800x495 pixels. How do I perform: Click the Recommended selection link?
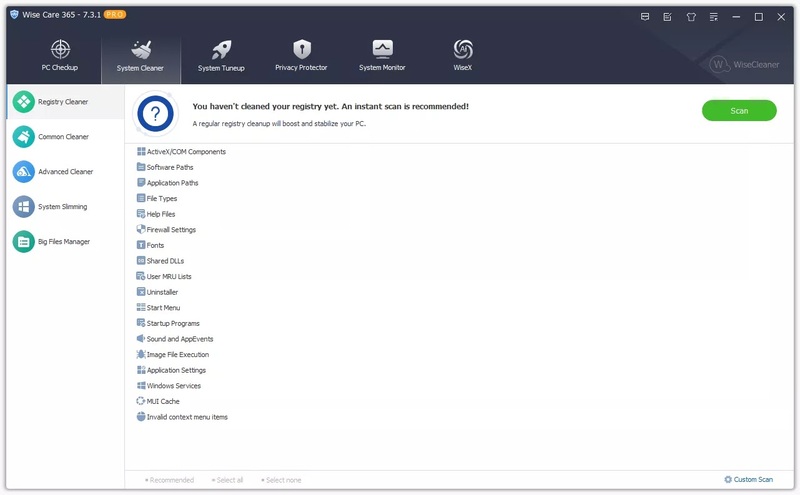point(169,480)
